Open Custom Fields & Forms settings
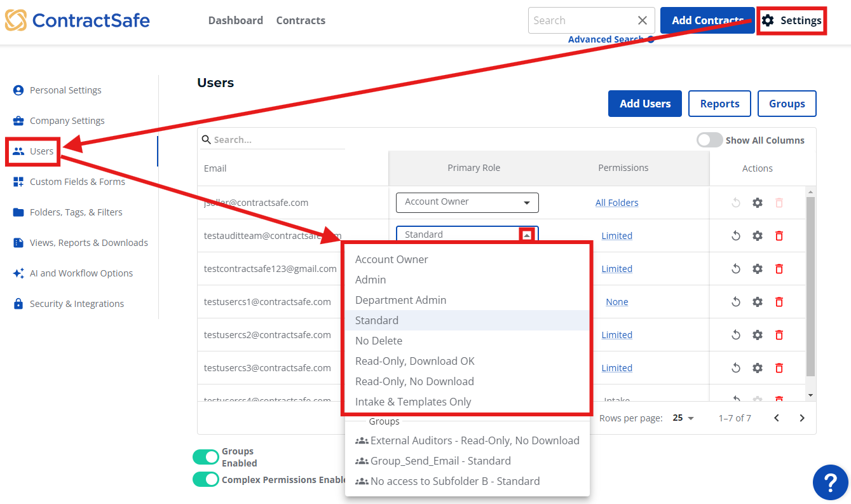Image resolution: width=851 pixels, height=504 pixels. (x=77, y=181)
